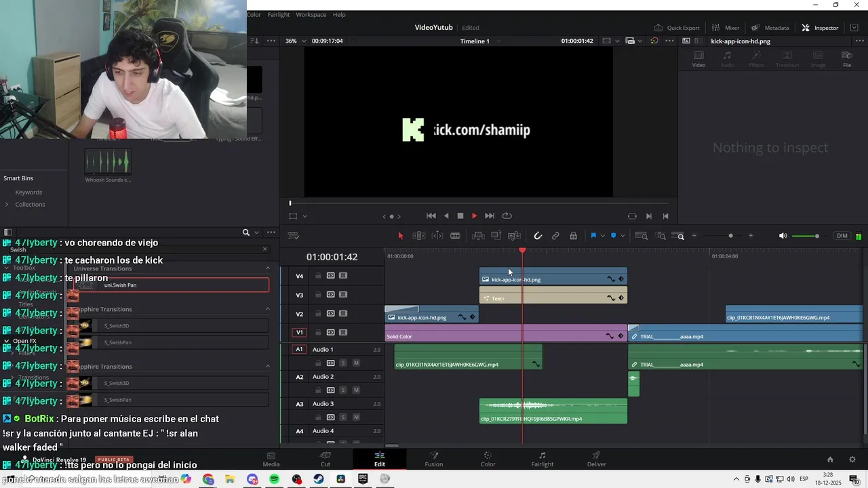Select the V1 destination track control

click(299, 332)
